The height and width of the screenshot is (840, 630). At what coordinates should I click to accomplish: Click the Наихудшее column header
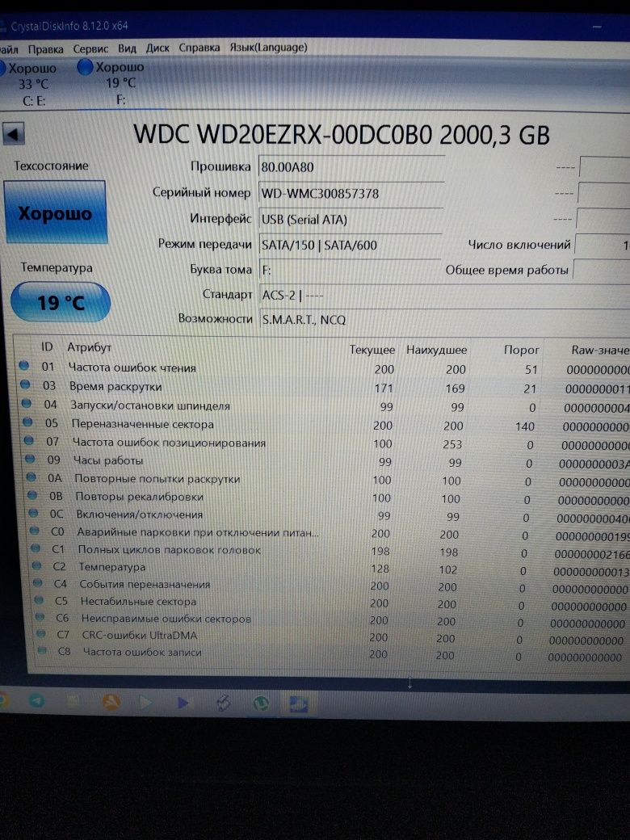(x=437, y=351)
